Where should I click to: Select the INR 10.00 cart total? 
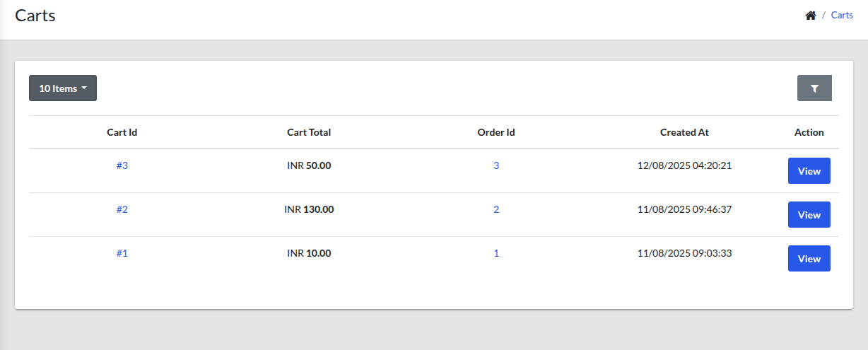(309, 253)
